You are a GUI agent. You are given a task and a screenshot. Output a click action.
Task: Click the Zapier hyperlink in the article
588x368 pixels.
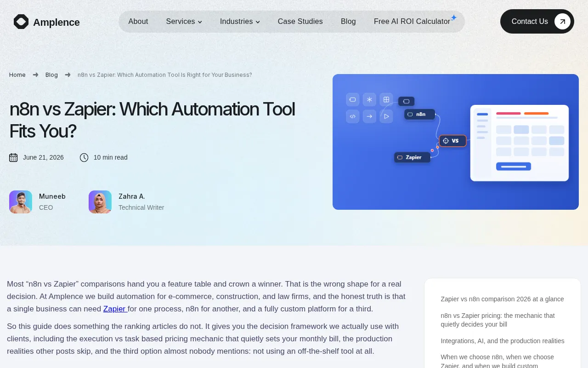coord(115,309)
